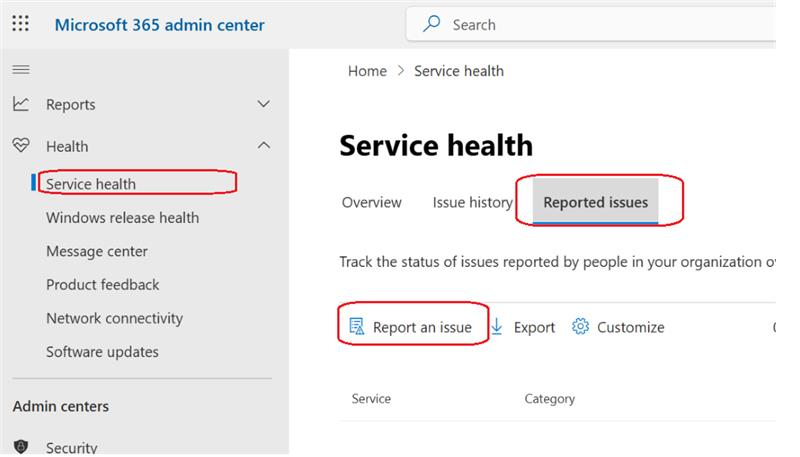Screen dimensions: 800x457
Task: Expand the Reports section chevron
Action: click(x=264, y=104)
